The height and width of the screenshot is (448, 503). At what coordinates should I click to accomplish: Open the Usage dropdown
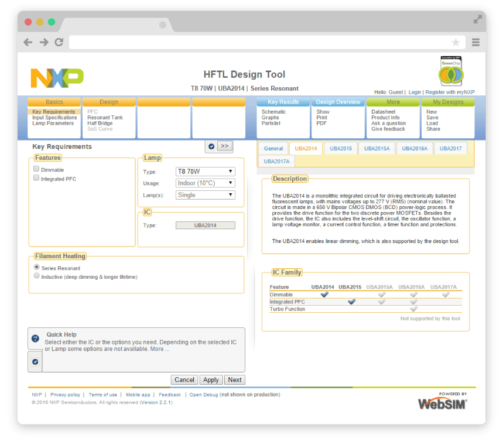click(206, 183)
